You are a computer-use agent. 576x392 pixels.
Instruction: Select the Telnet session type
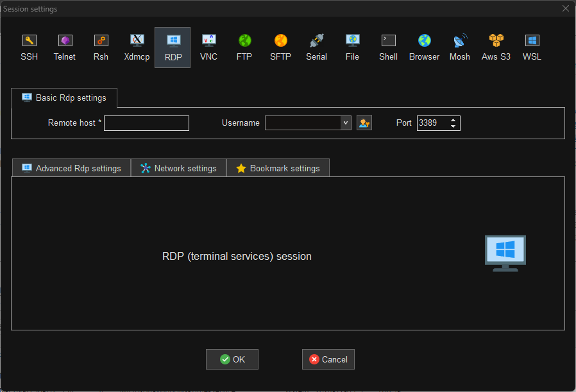65,46
